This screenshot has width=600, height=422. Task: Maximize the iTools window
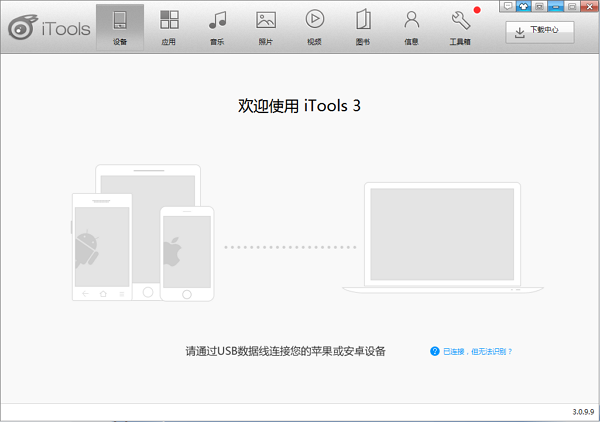(572, 6)
